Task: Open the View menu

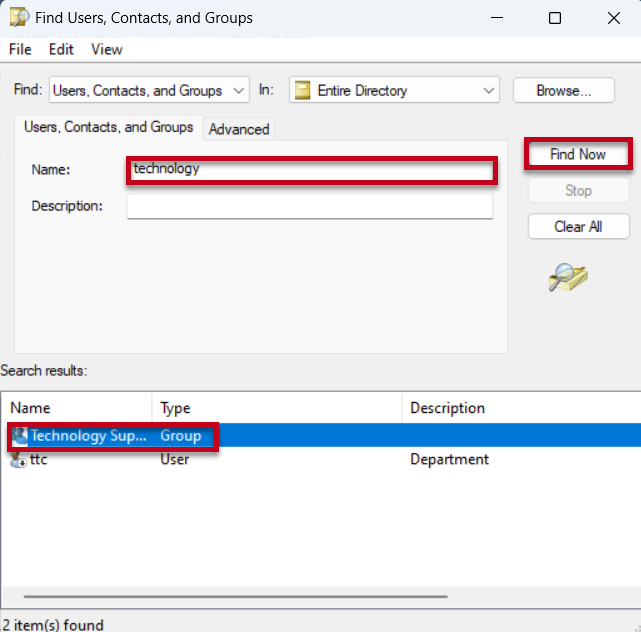Action: click(x=106, y=49)
